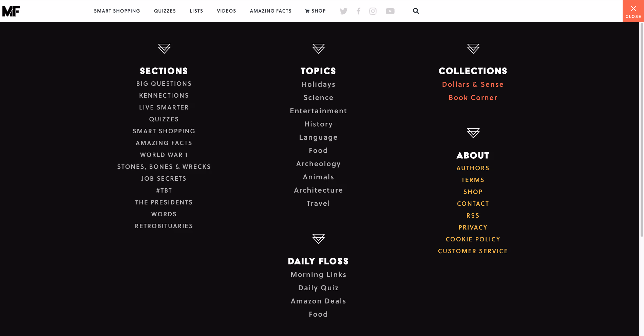Screen dimensions: 644x336
Task: Select History topic
Action: tap(318, 124)
